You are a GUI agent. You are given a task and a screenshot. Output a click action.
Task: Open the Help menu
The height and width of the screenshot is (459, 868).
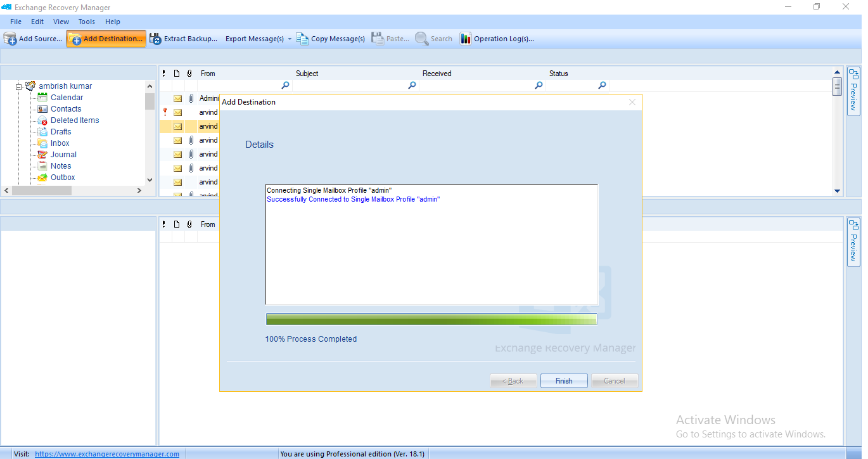click(113, 22)
